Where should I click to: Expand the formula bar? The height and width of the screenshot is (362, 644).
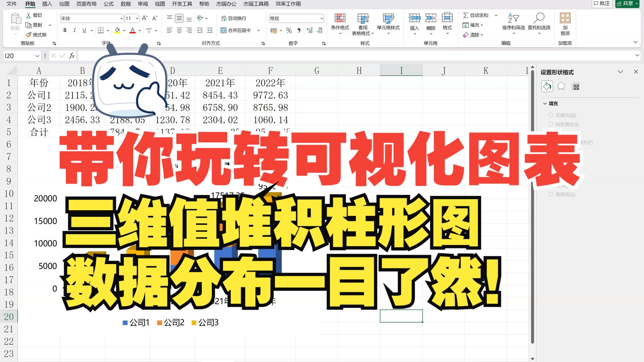coord(637,55)
